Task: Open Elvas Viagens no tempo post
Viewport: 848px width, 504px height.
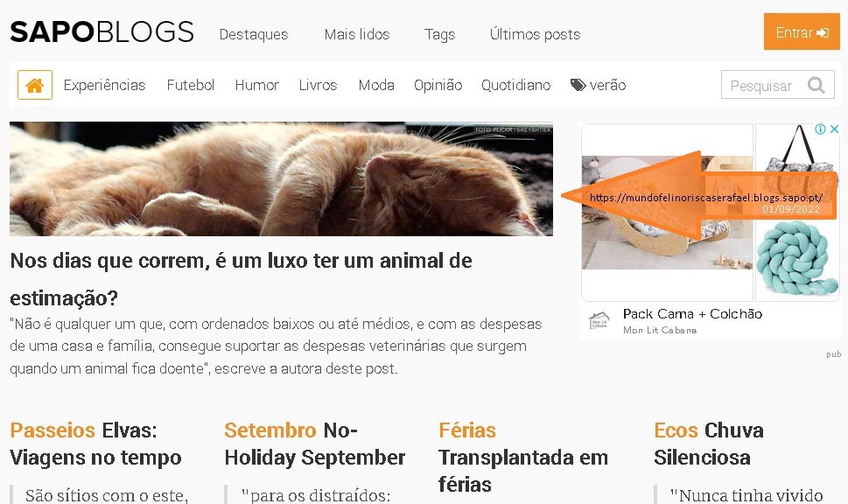Action: [x=95, y=444]
